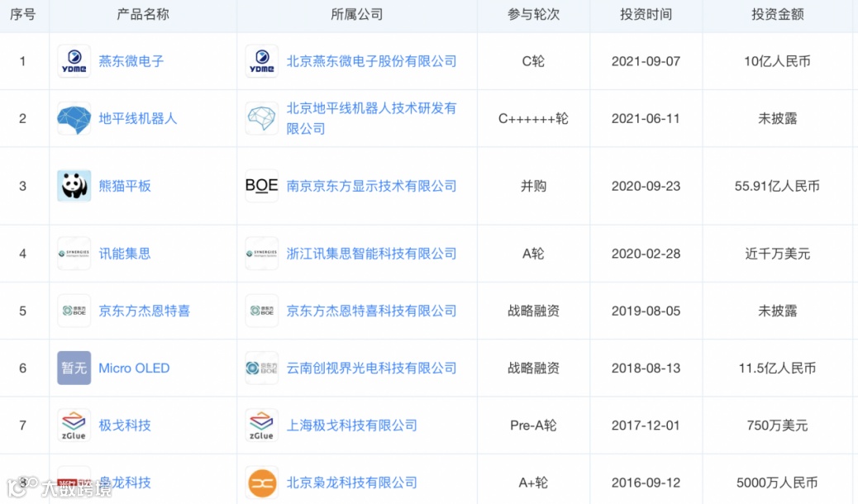Open the 讯能集思 product link

[x=125, y=254]
